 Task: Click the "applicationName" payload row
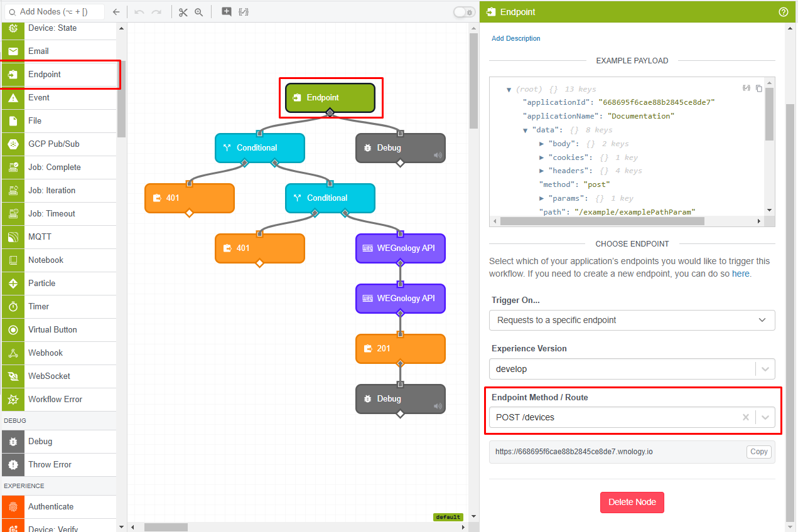[598, 116]
